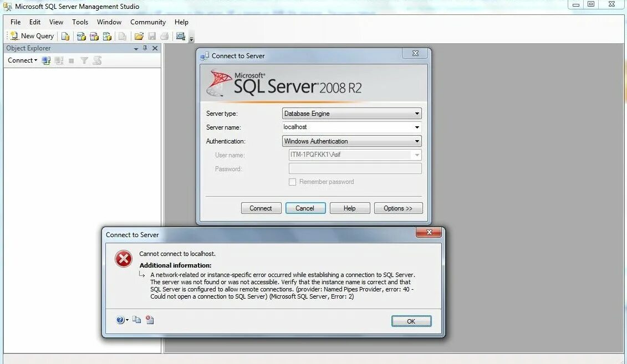Image resolution: width=627 pixels, height=364 pixels.
Task: Open the Connect dropdown in Object Explorer
Action: 22,60
